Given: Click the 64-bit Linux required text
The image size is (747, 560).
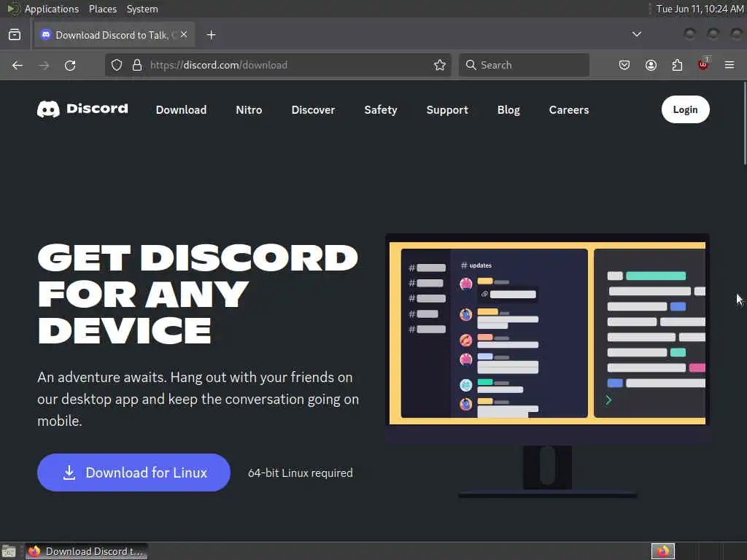Looking at the screenshot, I should pyautogui.click(x=300, y=472).
